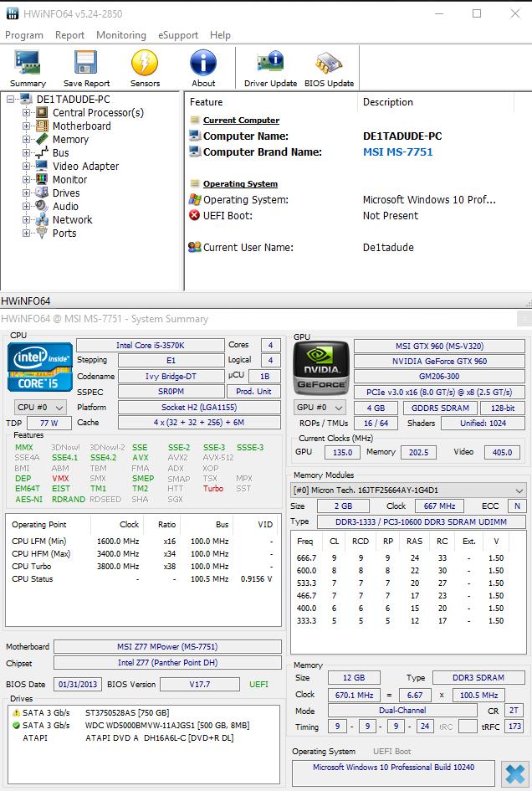Click the warning icon beside ST3750528AS drive
Screen dimensions: 532x791
point(16,713)
